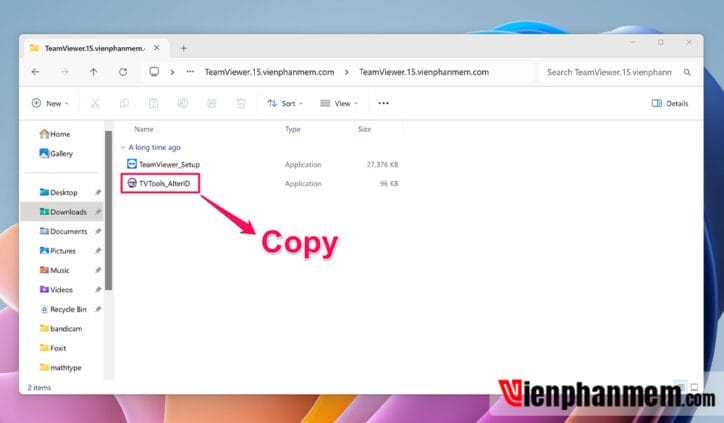Go up one folder level

pyautogui.click(x=94, y=72)
